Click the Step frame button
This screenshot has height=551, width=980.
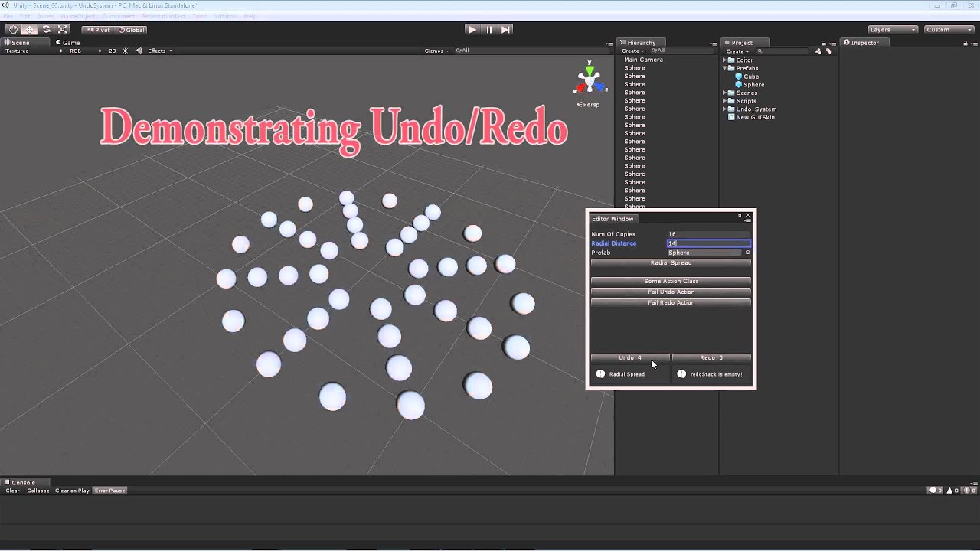[x=505, y=30]
